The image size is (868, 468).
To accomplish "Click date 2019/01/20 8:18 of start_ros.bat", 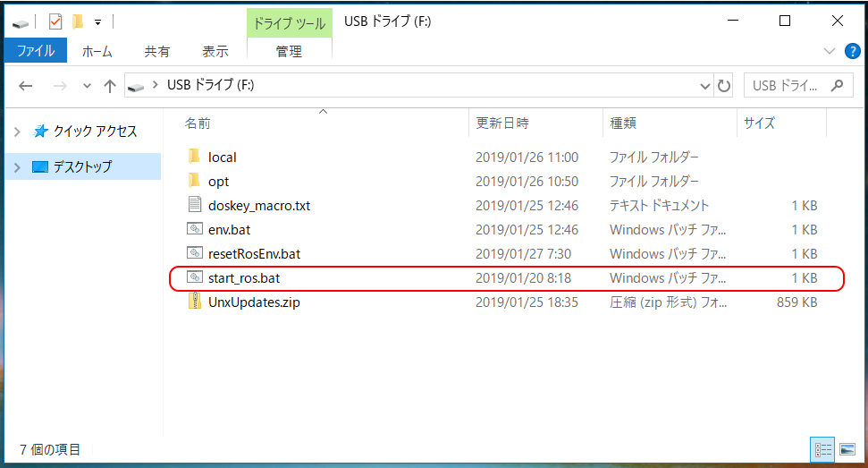I will tap(523, 278).
